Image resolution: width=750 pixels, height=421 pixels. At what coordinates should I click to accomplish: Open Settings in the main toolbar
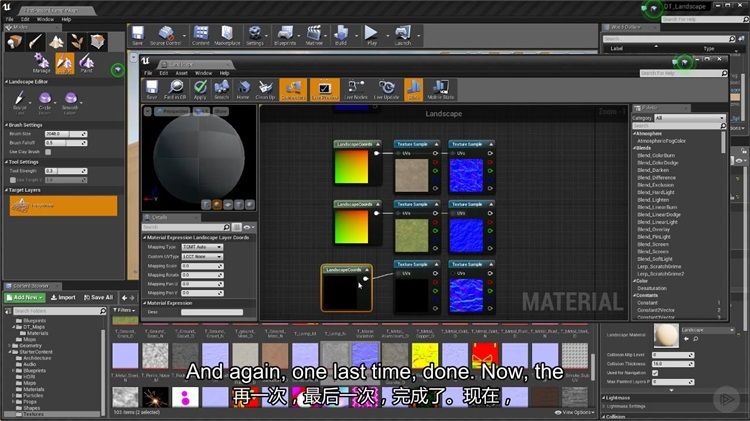pos(255,36)
